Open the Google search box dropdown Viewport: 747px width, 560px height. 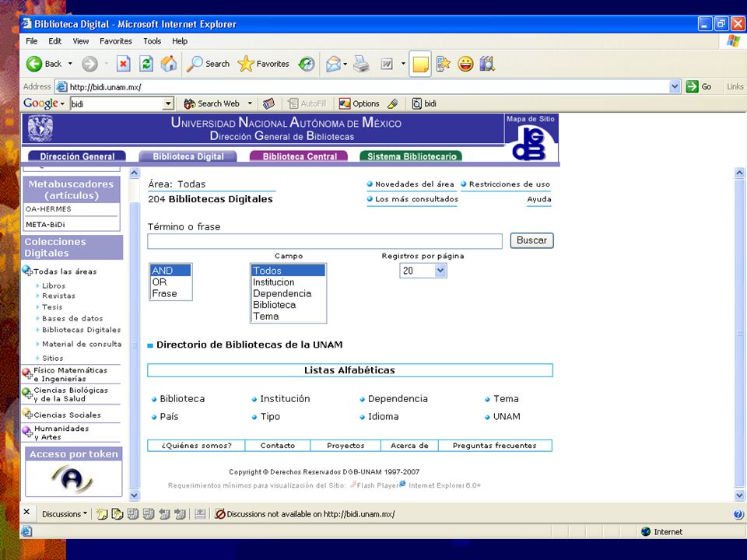tap(168, 103)
